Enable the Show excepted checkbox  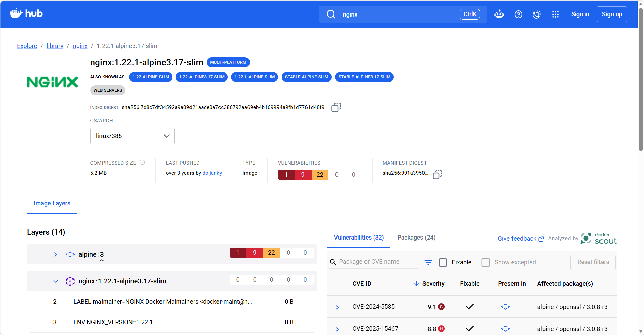pyautogui.click(x=486, y=262)
